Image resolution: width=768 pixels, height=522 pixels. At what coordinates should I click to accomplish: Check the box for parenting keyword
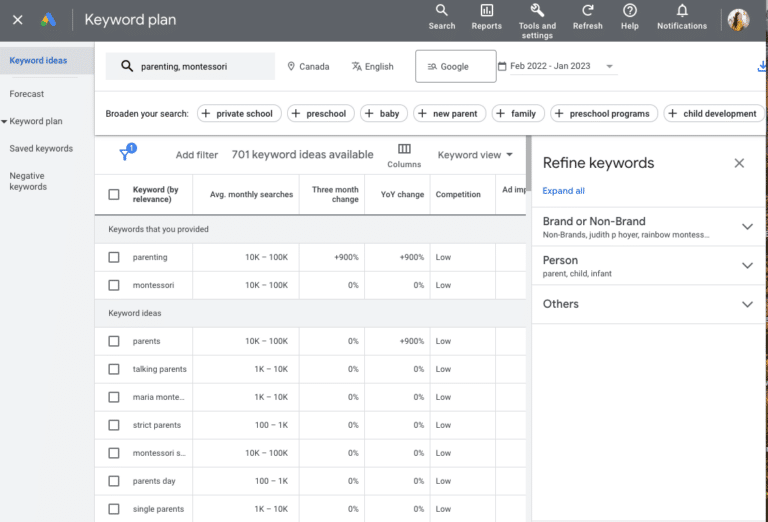[x=114, y=257]
